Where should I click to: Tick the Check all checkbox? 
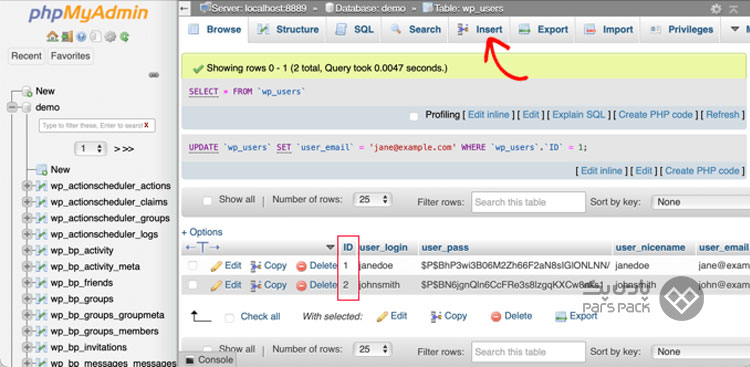coord(230,318)
